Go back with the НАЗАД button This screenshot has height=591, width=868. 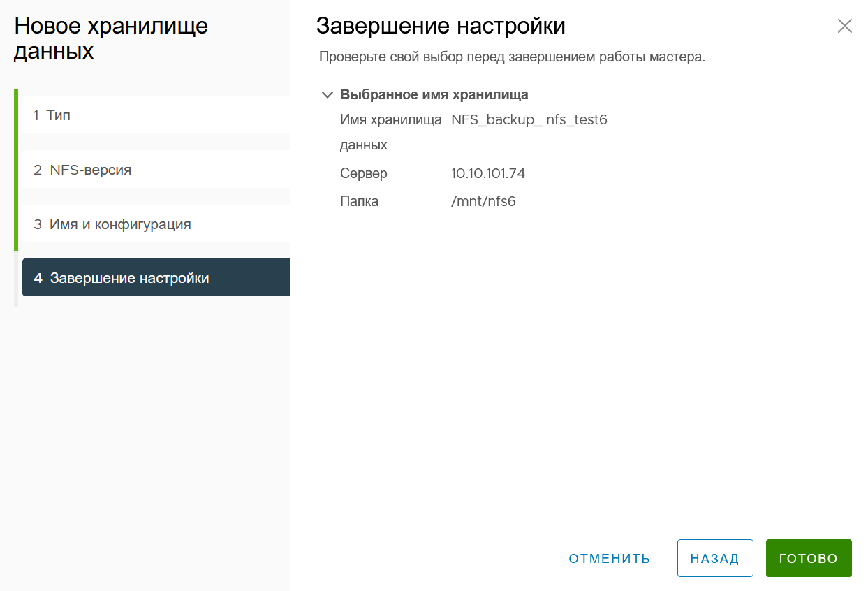coord(715,558)
